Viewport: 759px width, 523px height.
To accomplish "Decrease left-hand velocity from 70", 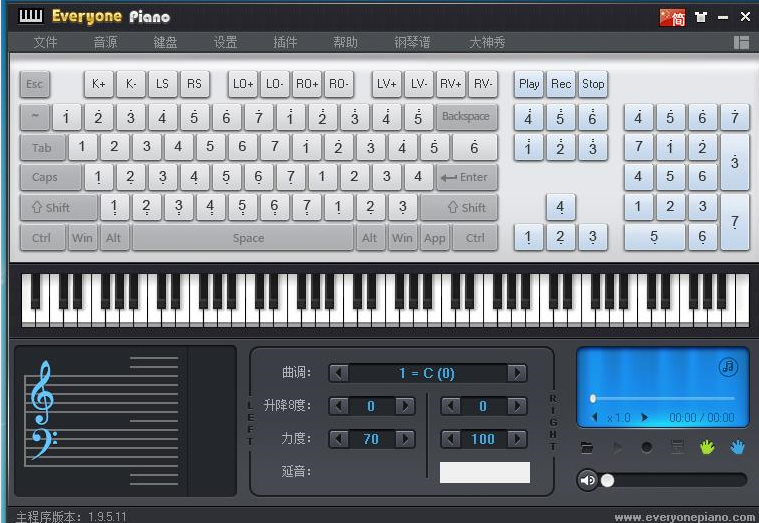I will [x=338, y=439].
